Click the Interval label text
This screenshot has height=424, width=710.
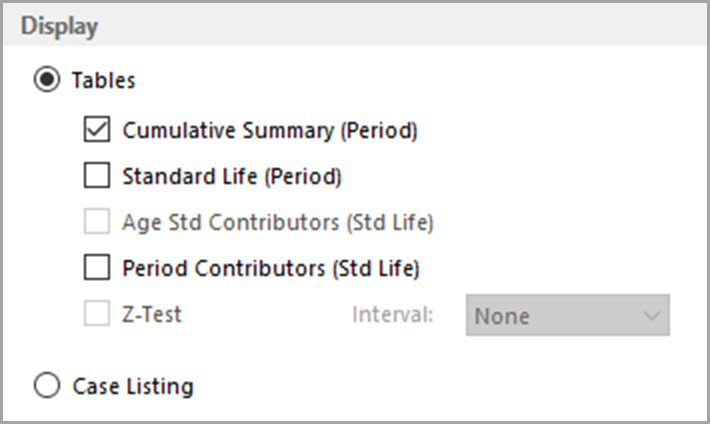click(392, 315)
